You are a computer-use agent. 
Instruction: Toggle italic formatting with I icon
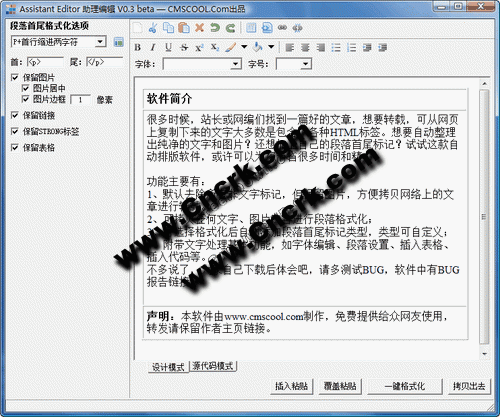[x=153, y=48]
